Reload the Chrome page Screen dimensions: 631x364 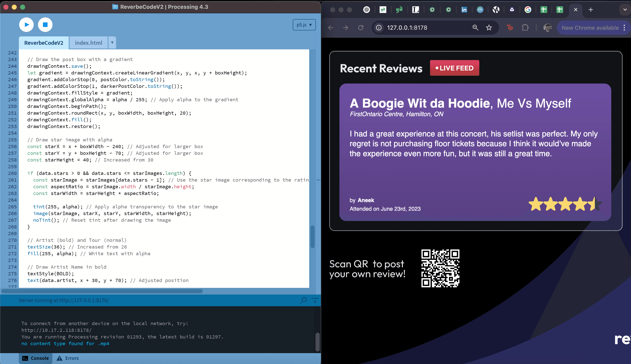[361, 27]
